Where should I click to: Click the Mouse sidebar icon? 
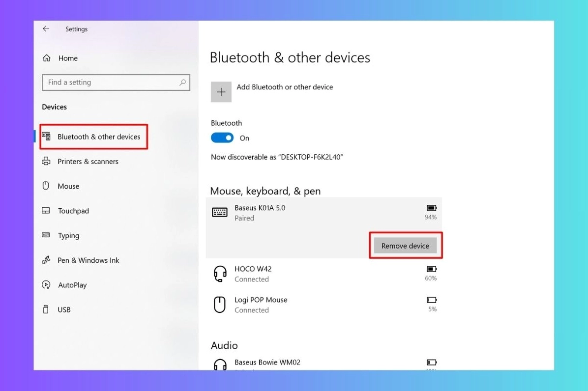(46, 186)
